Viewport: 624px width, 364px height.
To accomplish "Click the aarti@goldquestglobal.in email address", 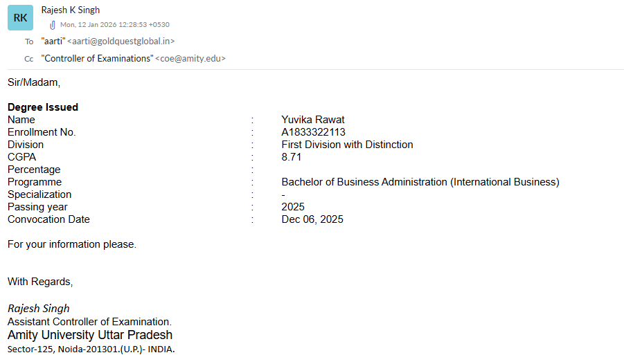I will tap(121, 42).
